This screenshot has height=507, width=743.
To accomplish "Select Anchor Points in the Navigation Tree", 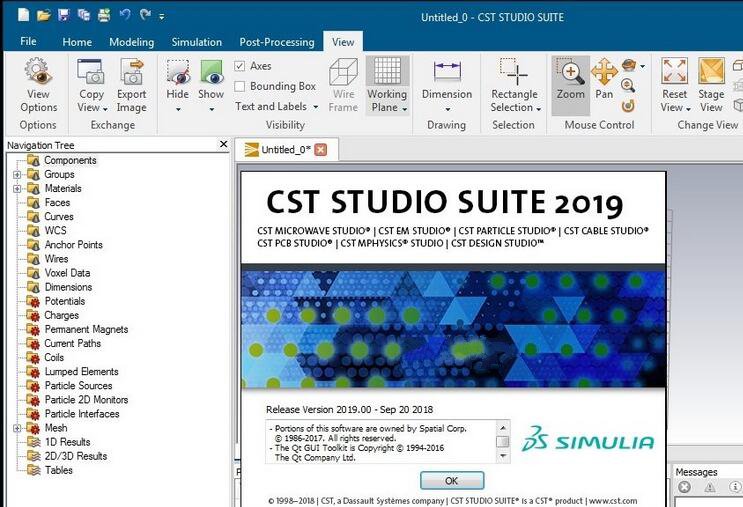I will coord(73,244).
